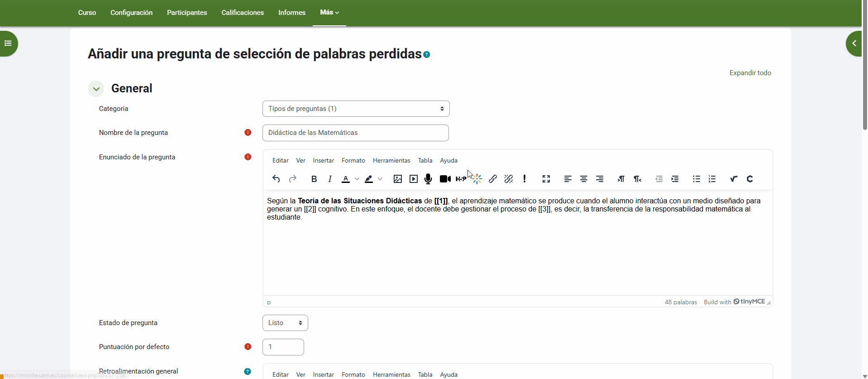Toggle bold formatting in the Enunciado editor
The image size is (868, 379).
pos(314,179)
